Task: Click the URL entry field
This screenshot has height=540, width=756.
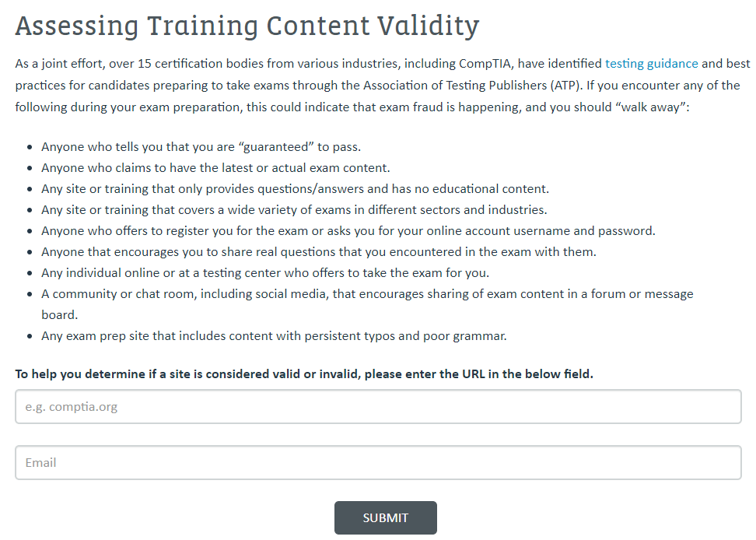Action: [377, 406]
